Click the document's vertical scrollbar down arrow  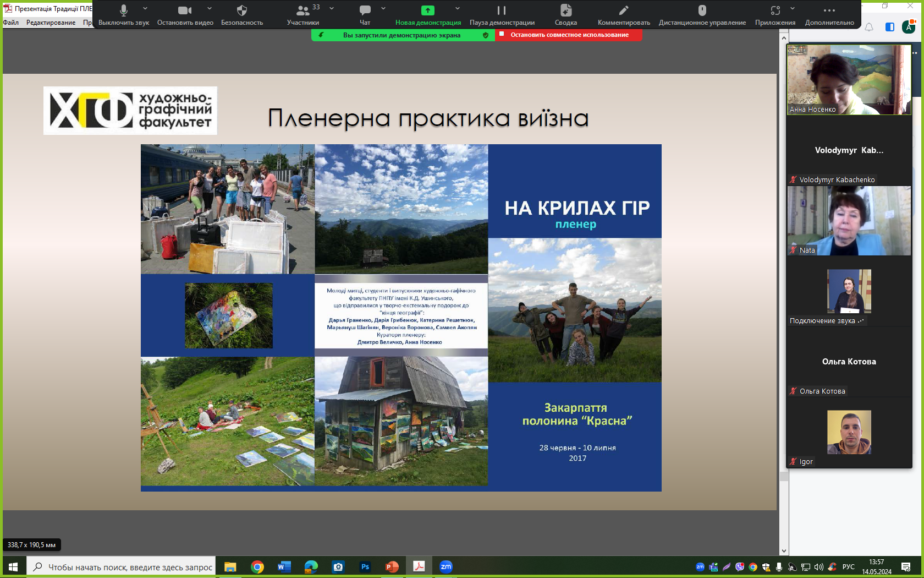click(784, 550)
